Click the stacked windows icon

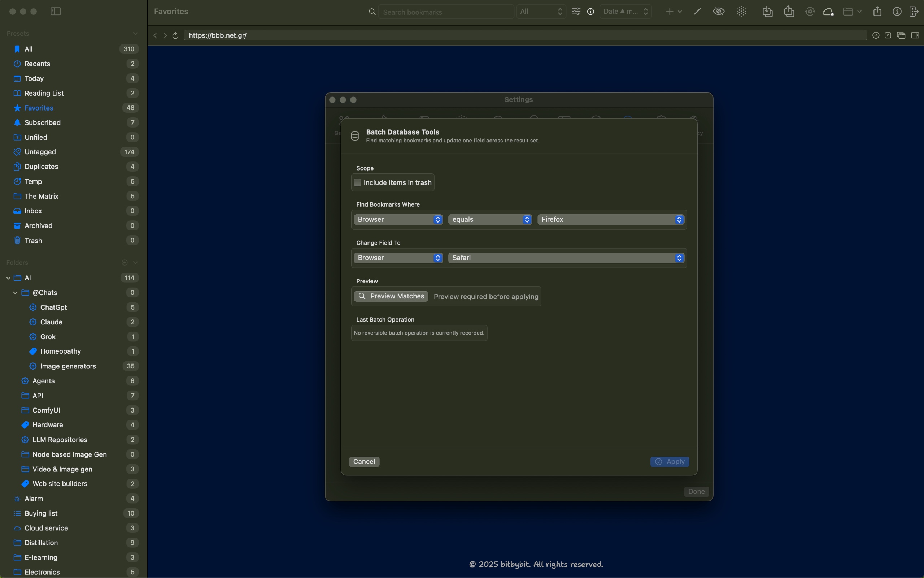[901, 35]
